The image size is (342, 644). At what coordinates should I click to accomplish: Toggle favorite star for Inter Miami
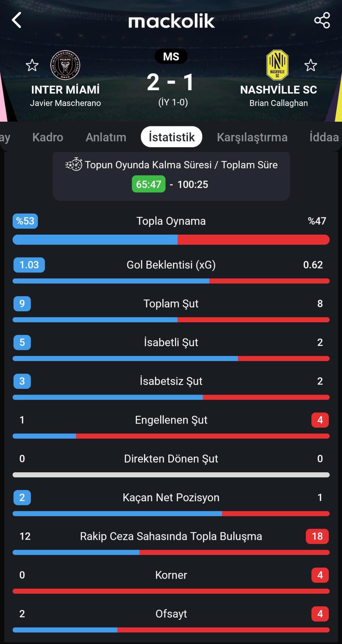tap(32, 65)
